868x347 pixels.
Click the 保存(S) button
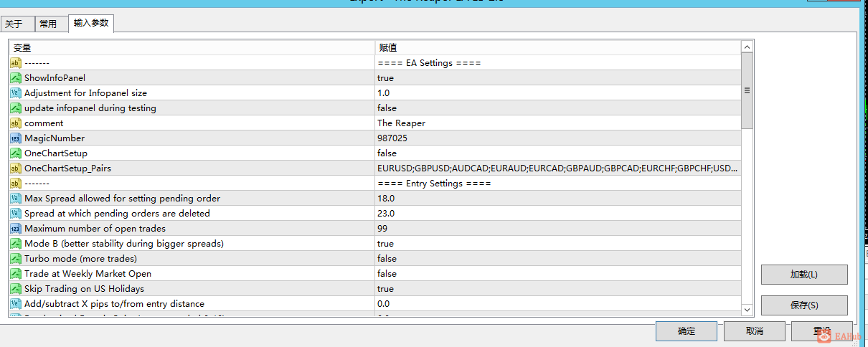[804, 305]
